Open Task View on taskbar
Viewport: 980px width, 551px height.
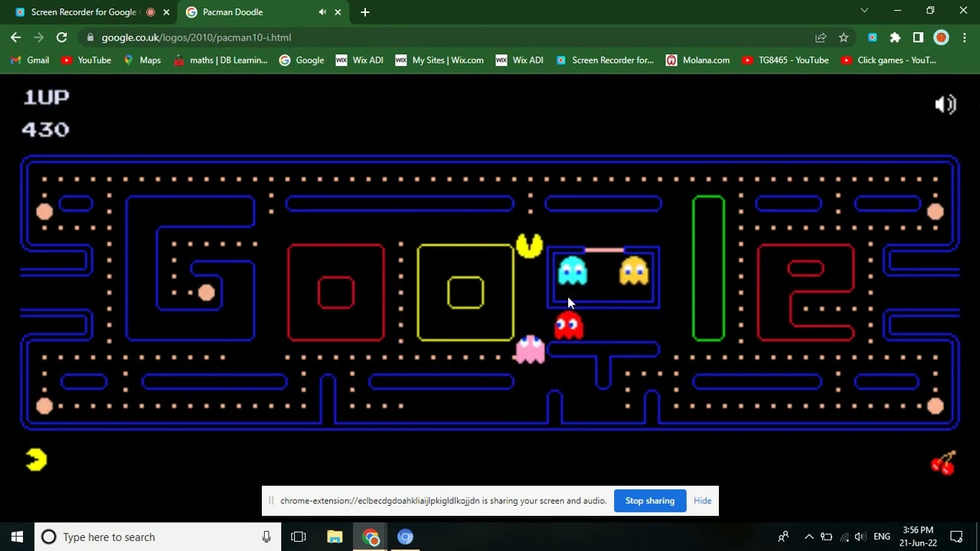point(299,537)
